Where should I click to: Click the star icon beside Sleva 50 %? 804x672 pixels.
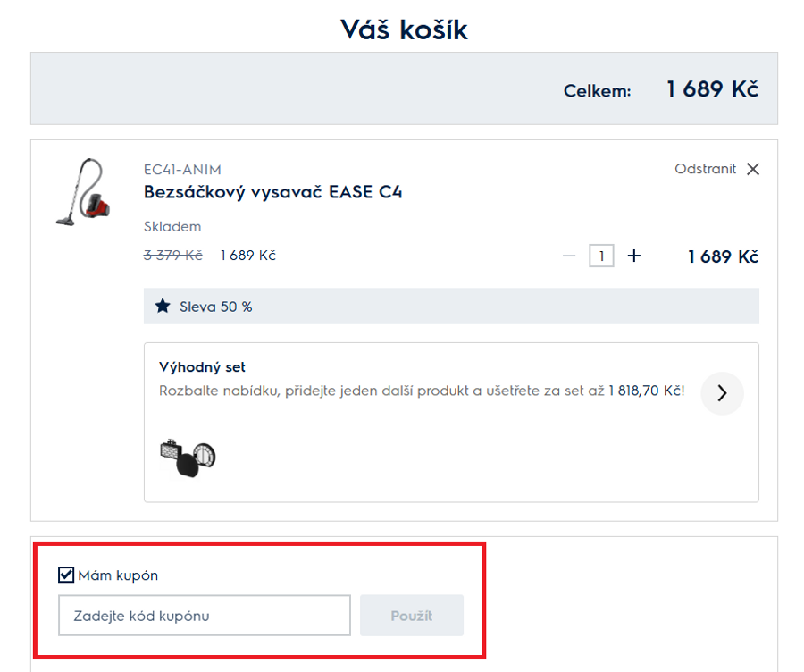point(162,307)
